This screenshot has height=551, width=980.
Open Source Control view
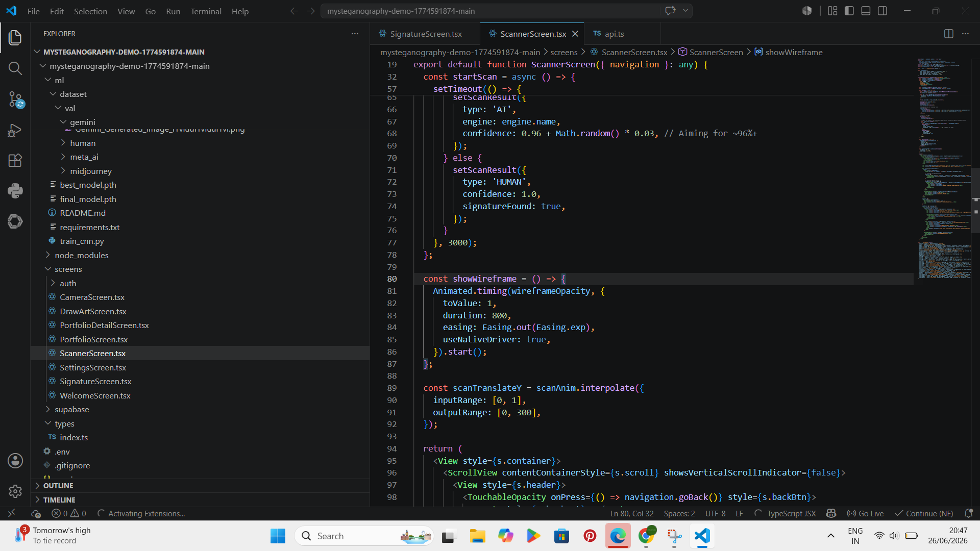click(15, 99)
